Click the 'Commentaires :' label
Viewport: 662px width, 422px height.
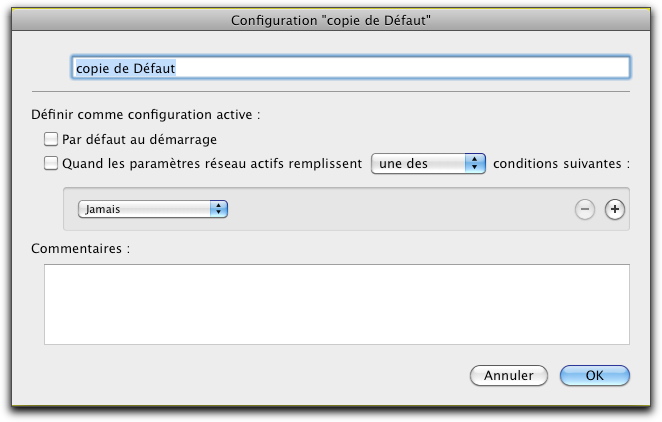81,249
